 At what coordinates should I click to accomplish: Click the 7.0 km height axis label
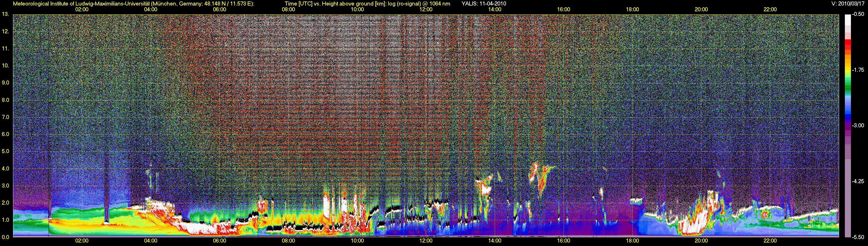tap(5, 117)
